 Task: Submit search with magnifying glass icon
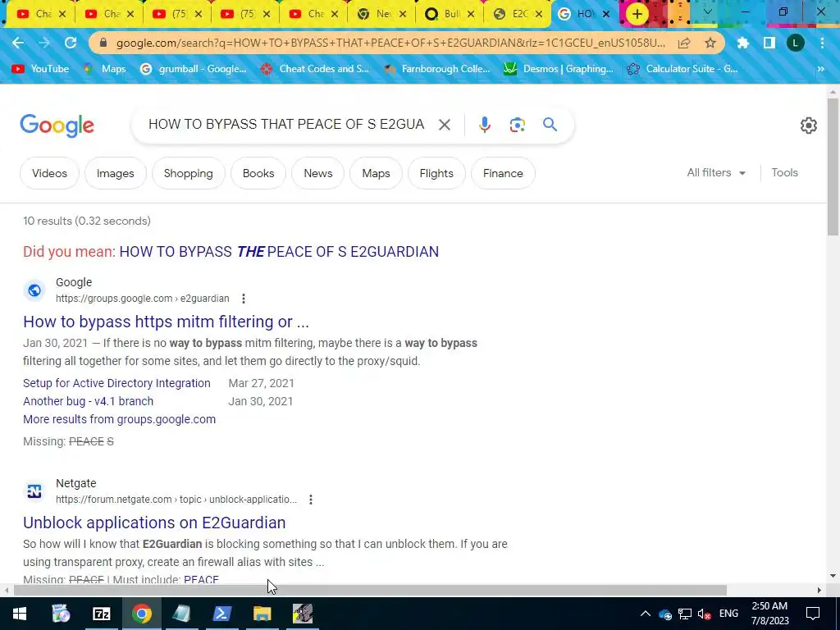click(550, 125)
